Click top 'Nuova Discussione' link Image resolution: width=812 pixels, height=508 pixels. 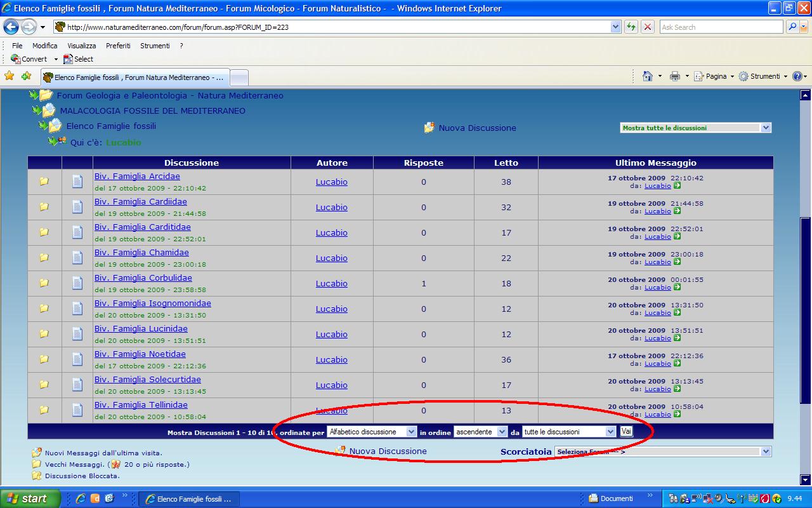point(477,128)
